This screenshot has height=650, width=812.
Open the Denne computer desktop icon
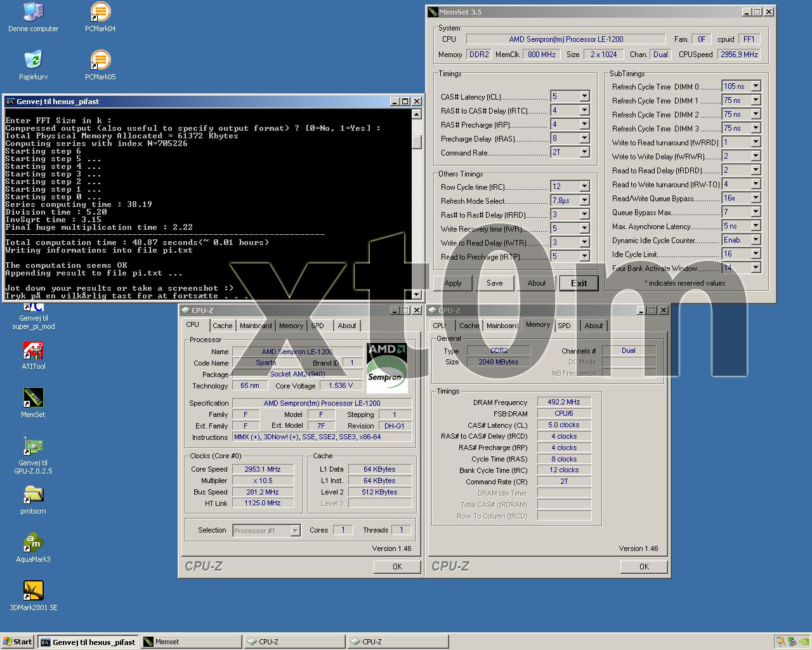tap(33, 17)
